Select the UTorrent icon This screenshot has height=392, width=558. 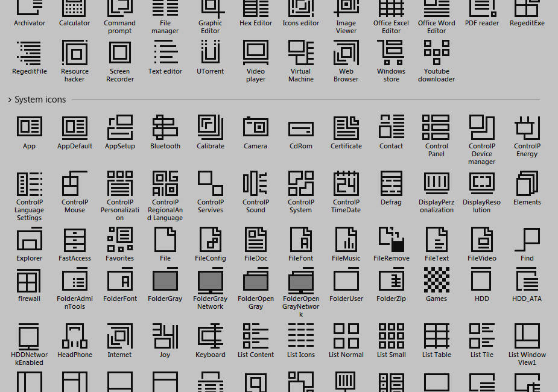click(211, 52)
